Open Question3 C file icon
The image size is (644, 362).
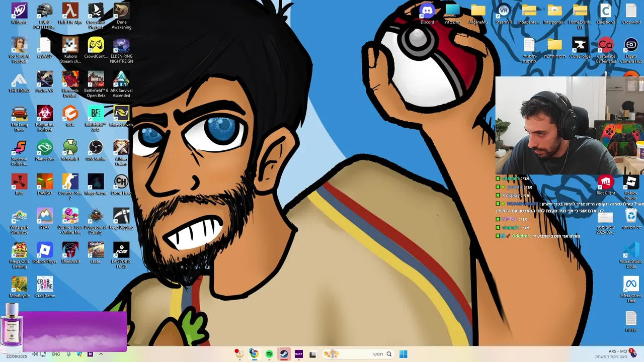[606, 14]
